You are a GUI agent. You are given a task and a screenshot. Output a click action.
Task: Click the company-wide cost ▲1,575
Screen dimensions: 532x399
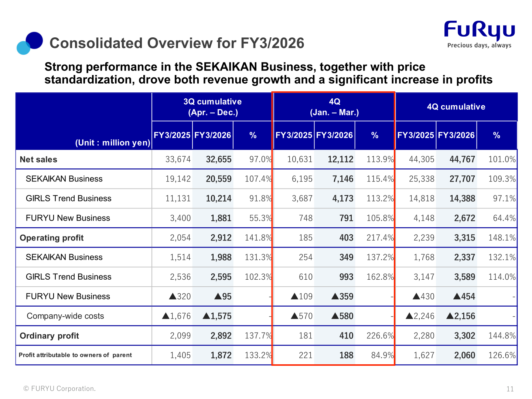pyautogui.click(x=217, y=316)
